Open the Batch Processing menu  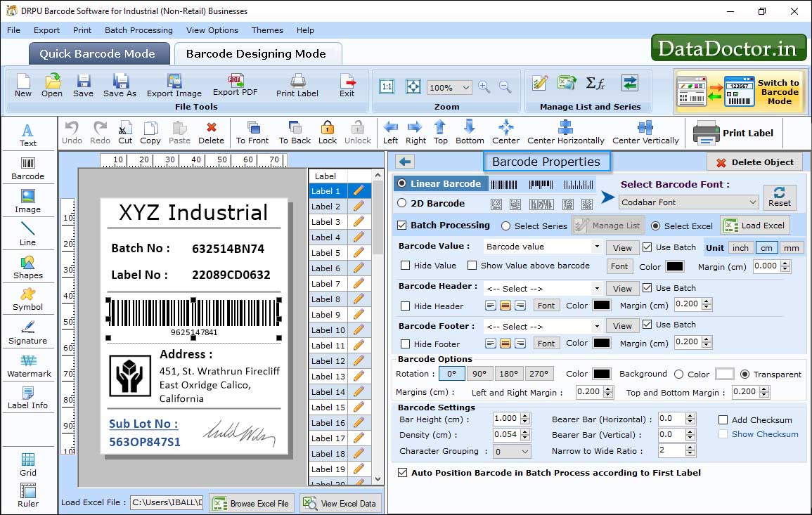coord(138,30)
